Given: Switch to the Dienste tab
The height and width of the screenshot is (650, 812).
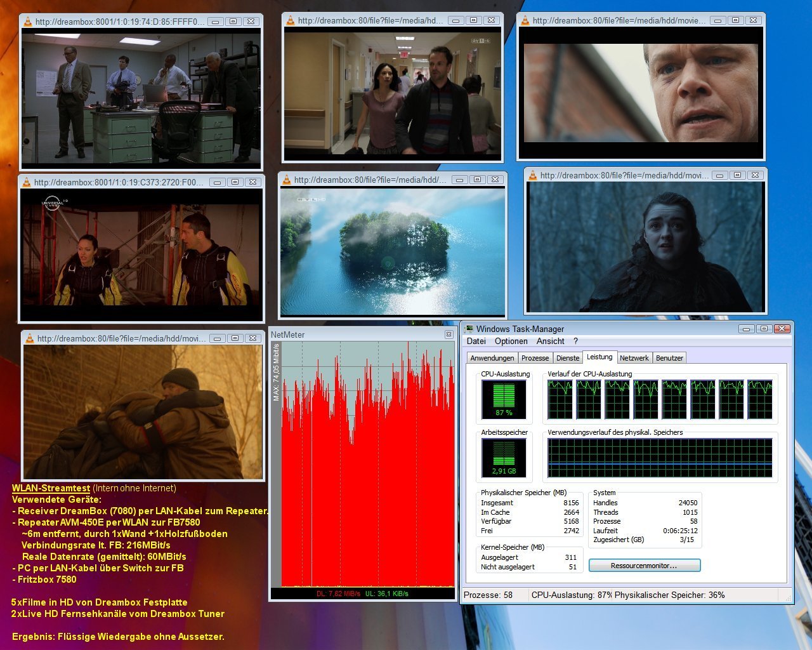Looking at the screenshot, I should point(568,358).
